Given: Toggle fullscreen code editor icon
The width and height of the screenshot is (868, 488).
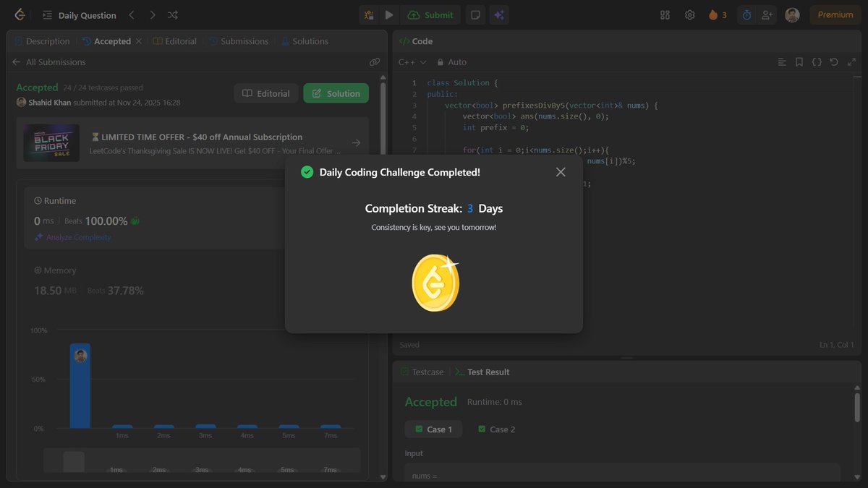Looking at the screenshot, I should 850,62.
